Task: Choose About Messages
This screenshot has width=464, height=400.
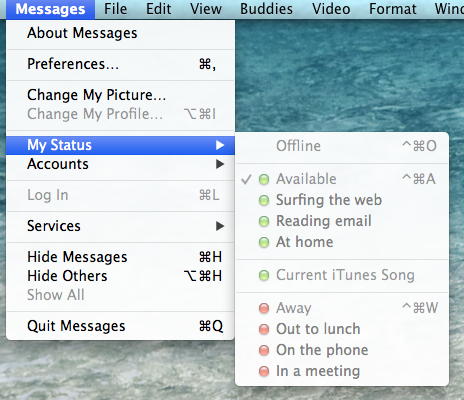Action: pyautogui.click(x=120, y=33)
